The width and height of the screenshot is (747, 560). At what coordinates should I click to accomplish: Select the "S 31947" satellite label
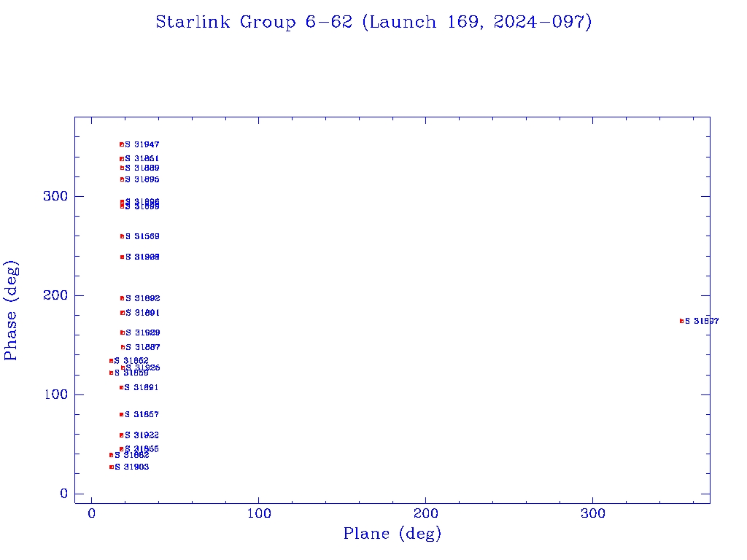[142, 144]
